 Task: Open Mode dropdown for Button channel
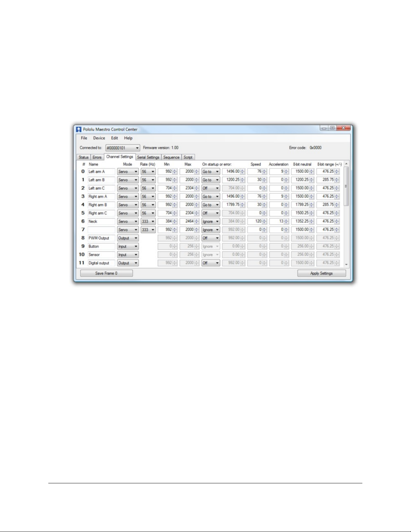[128, 246]
